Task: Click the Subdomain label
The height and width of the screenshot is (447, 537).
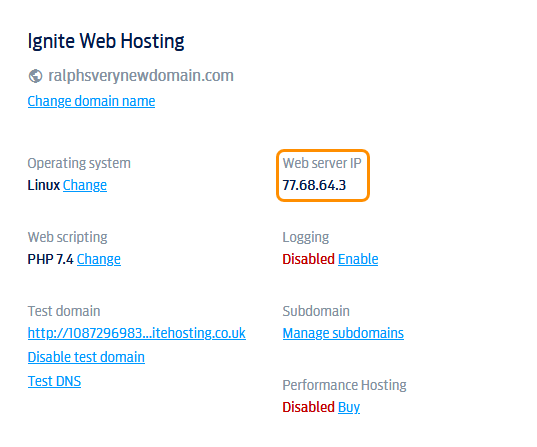Action: click(x=316, y=311)
